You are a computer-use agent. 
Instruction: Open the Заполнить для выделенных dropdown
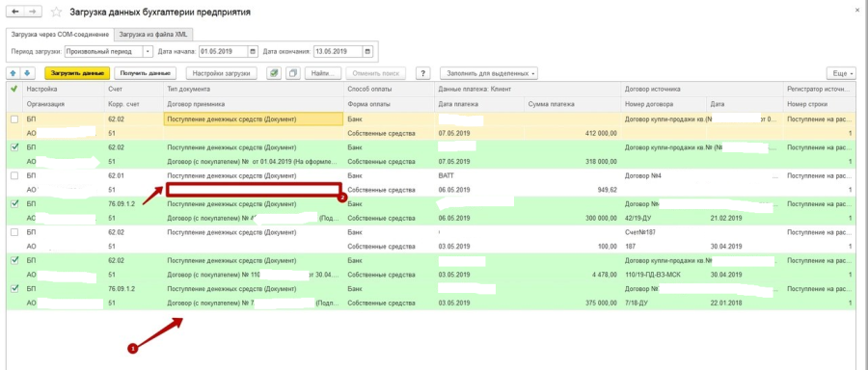point(489,73)
